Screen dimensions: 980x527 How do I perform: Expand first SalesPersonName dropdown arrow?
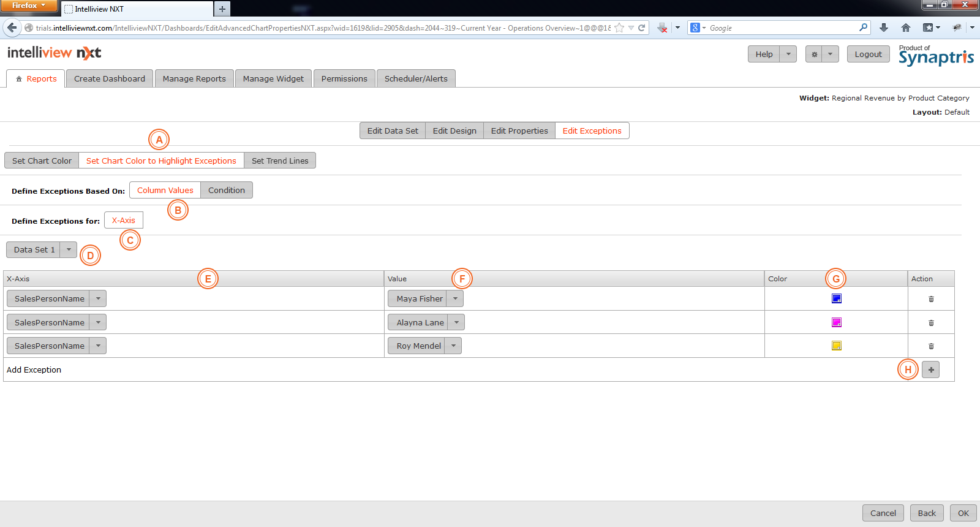click(98, 299)
